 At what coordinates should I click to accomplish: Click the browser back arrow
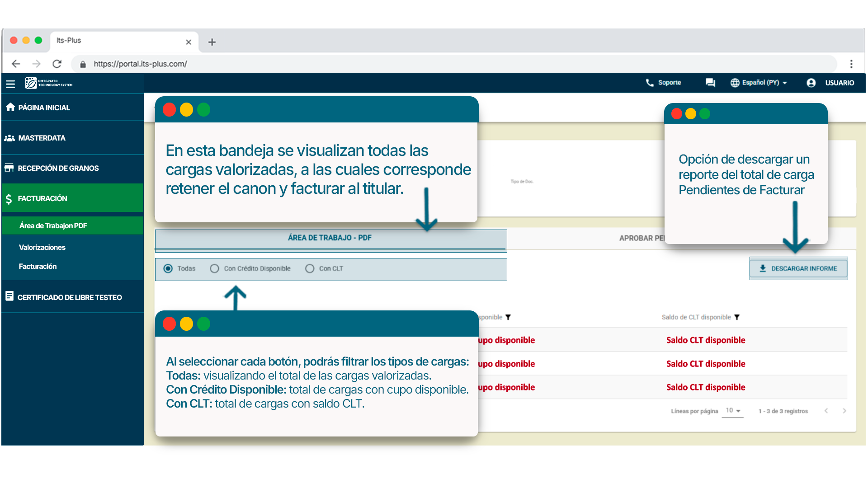tap(16, 64)
